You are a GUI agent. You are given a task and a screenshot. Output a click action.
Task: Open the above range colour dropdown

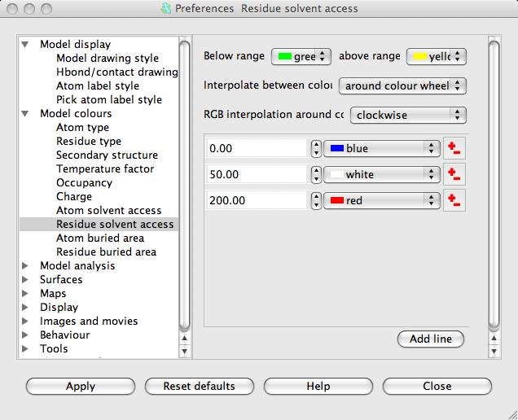[x=437, y=56]
